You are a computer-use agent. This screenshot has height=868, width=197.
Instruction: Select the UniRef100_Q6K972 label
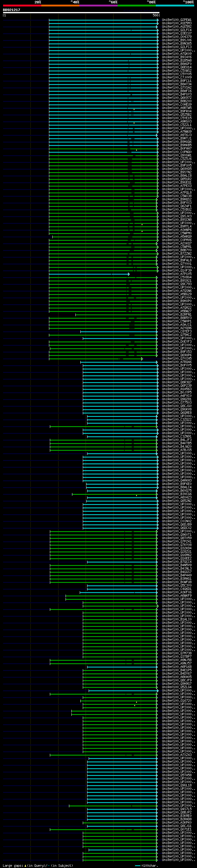(176, 98)
